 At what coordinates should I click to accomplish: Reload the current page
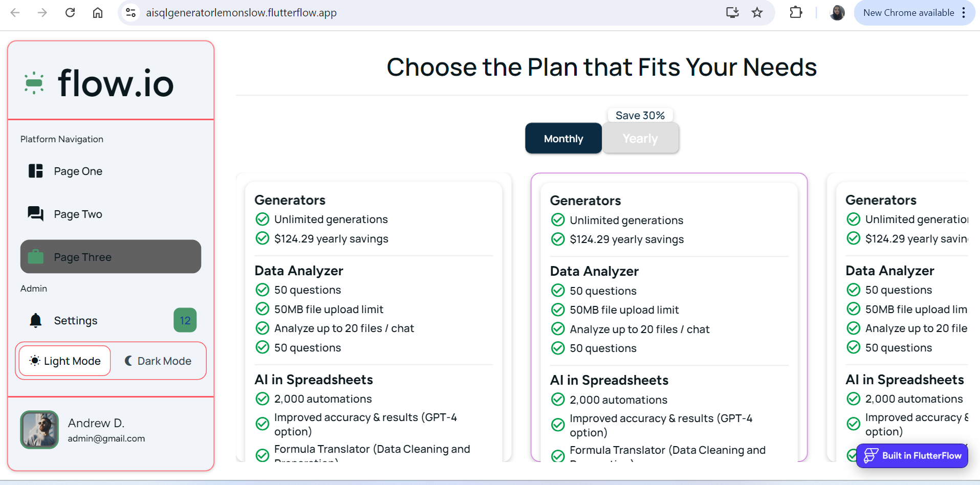coord(70,13)
